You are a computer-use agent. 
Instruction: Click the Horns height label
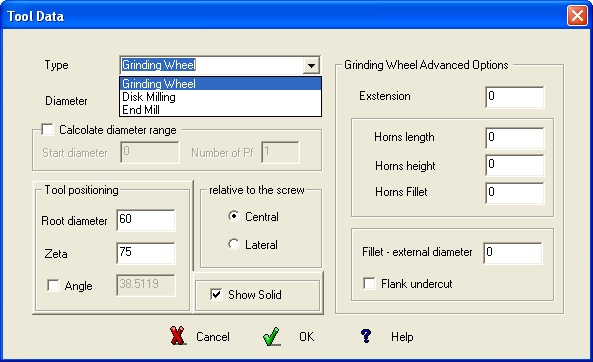(x=405, y=166)
